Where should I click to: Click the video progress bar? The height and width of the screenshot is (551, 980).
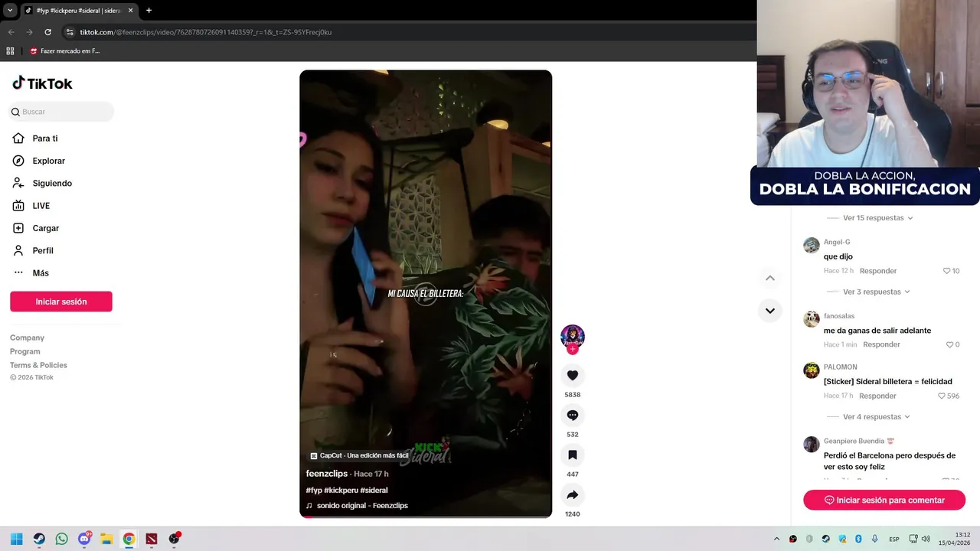coord(426,517)
